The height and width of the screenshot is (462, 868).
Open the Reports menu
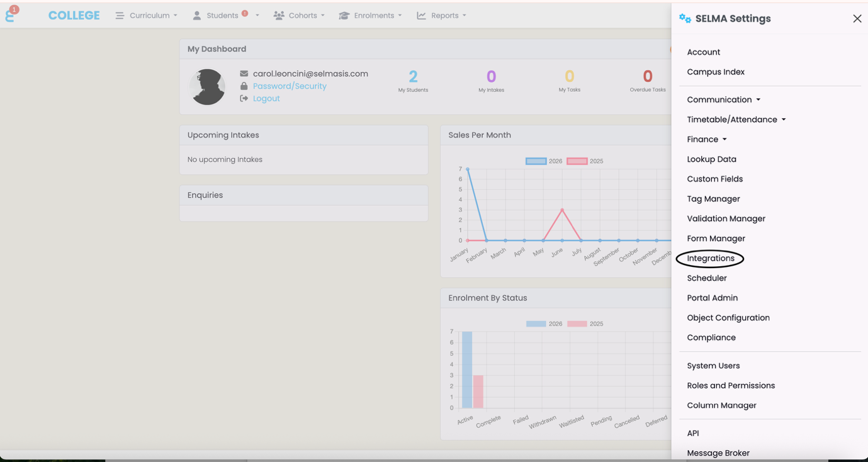click(441, 16)
